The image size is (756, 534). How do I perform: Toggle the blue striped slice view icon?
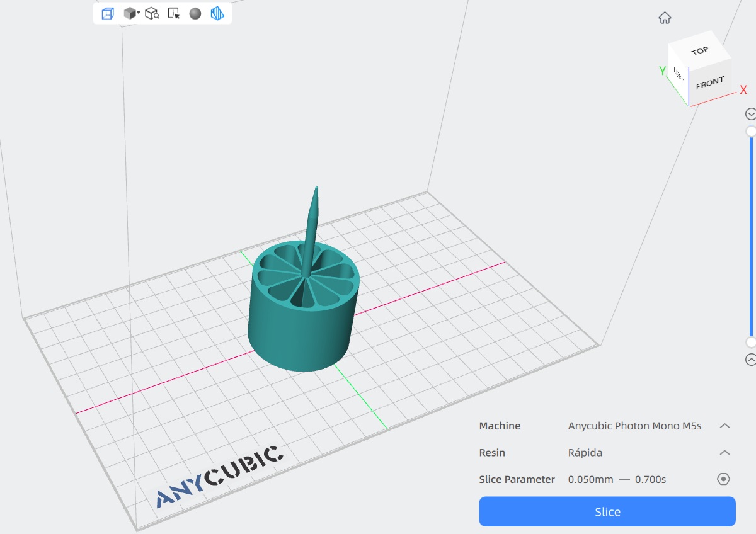[x=217, y=13]
